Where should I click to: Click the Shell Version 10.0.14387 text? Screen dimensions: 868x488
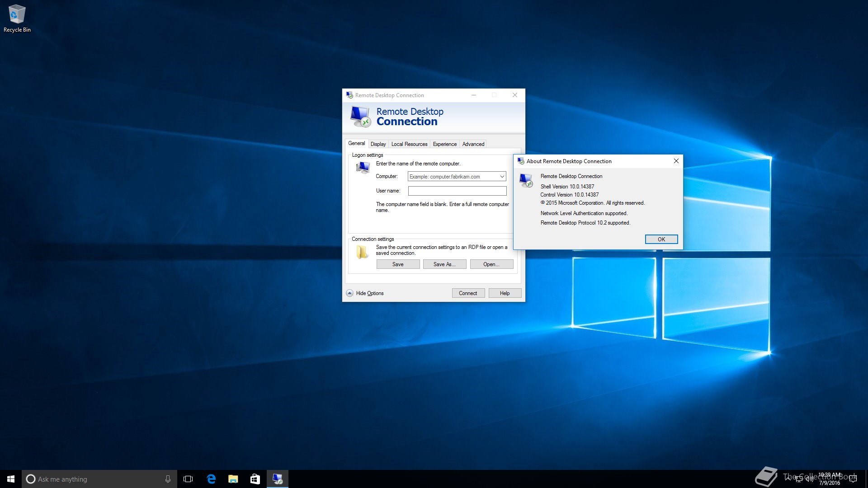click(x=567, y=187)
